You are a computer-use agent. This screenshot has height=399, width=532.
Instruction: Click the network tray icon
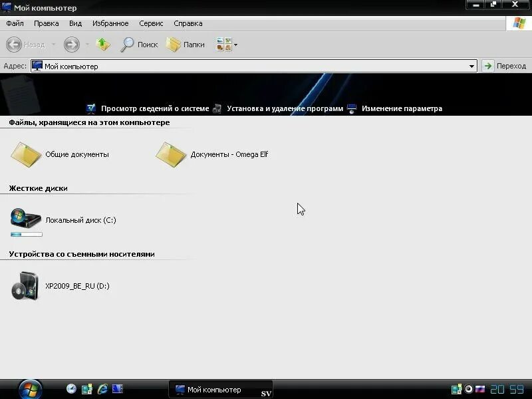[x=456, y=389]
